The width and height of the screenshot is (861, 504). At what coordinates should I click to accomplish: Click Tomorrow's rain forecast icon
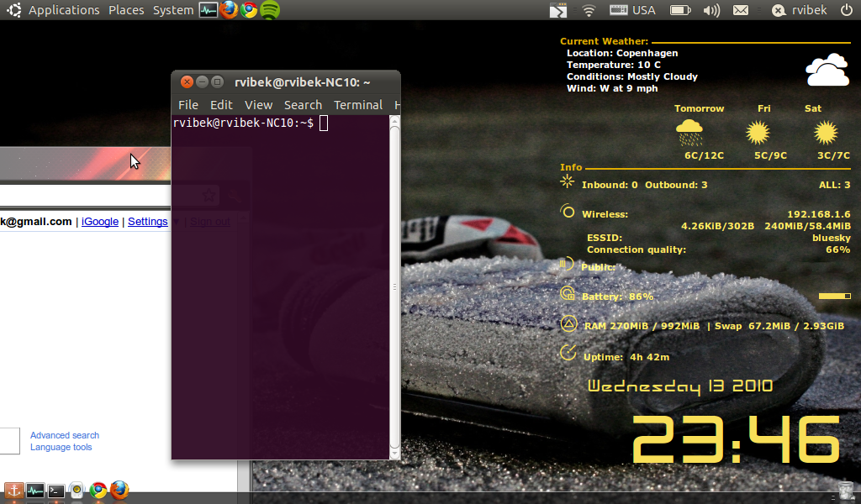tap(689, 133)
